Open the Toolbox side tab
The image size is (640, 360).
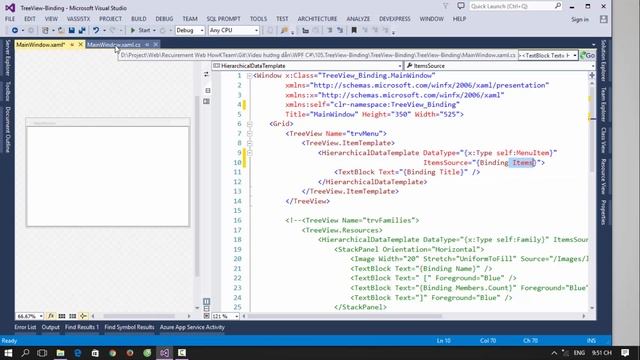[7, 91]
